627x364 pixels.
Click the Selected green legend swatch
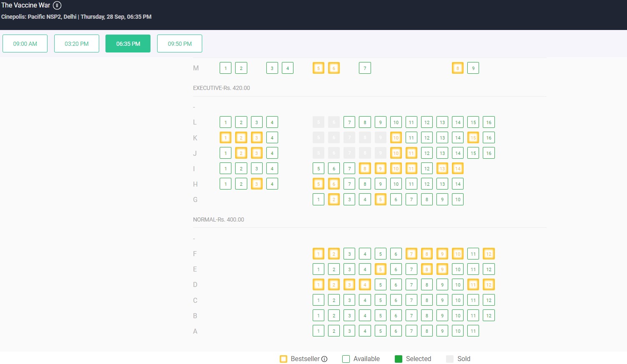click(399, 359)
